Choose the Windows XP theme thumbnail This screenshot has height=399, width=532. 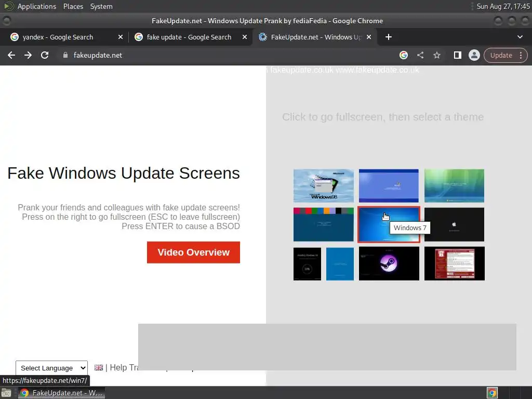389,185
